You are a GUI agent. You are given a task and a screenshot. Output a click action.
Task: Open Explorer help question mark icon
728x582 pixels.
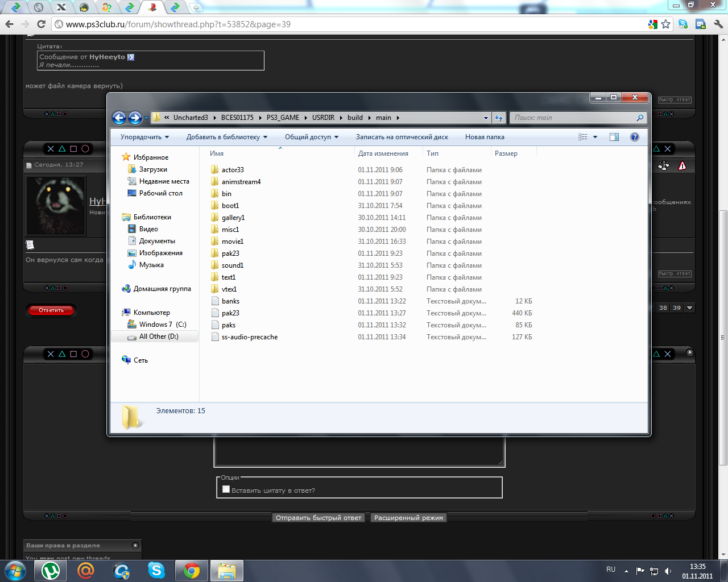pyautogui.click(x=635, y=137)
